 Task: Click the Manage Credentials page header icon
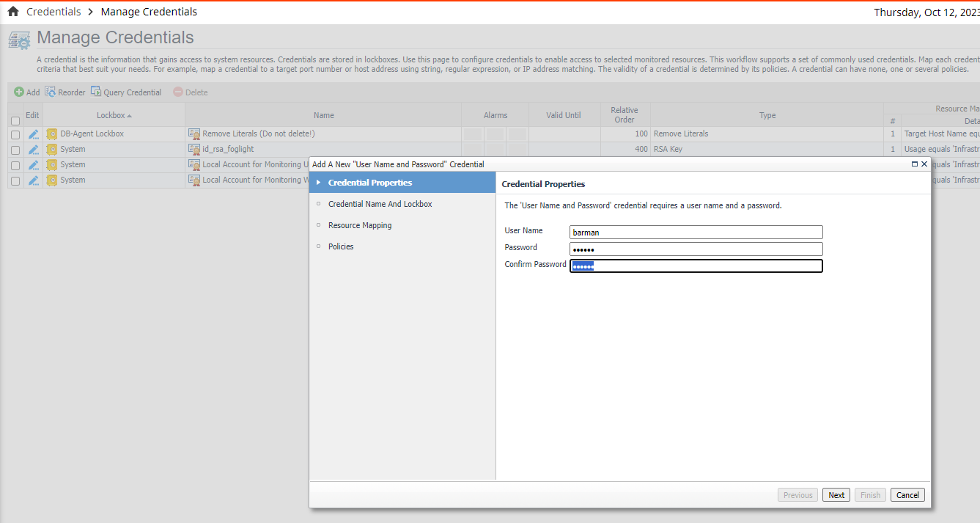click(19, 40)
